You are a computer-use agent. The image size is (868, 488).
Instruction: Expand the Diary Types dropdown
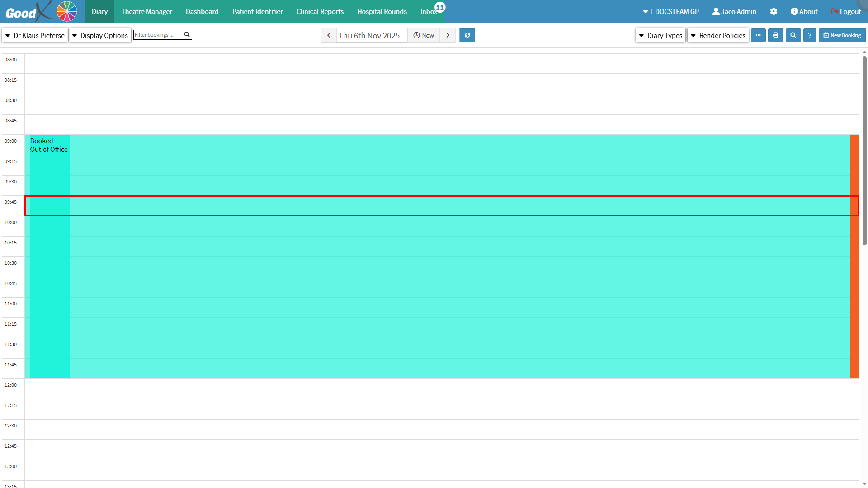(660, 35)
